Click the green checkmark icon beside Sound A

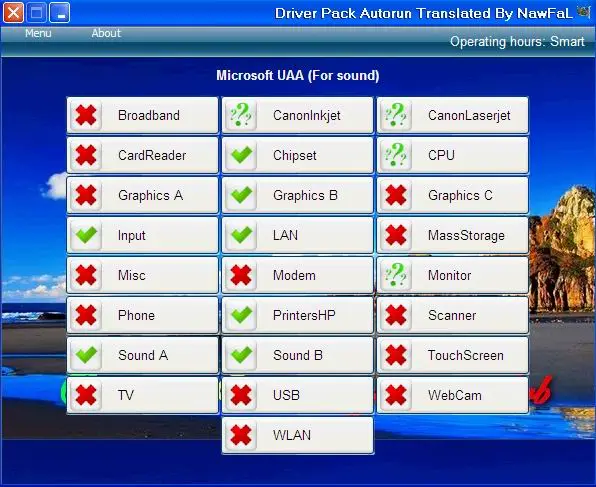[x=86, y=355]
